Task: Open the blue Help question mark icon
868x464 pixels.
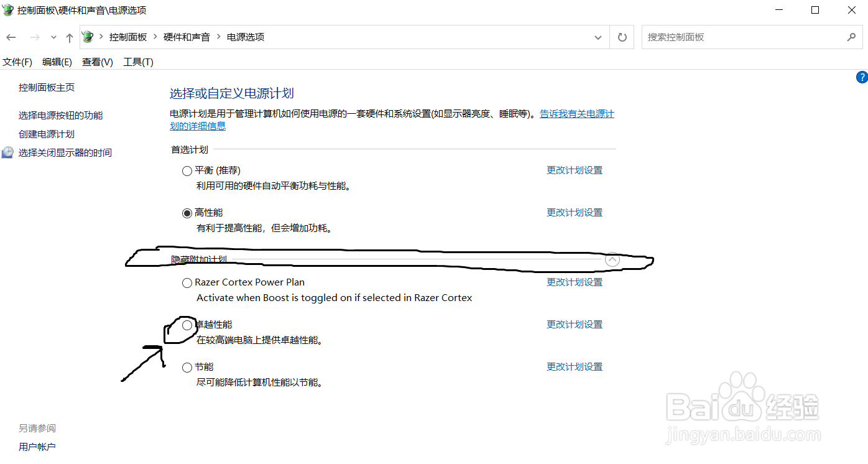Action: coord(862,77)
